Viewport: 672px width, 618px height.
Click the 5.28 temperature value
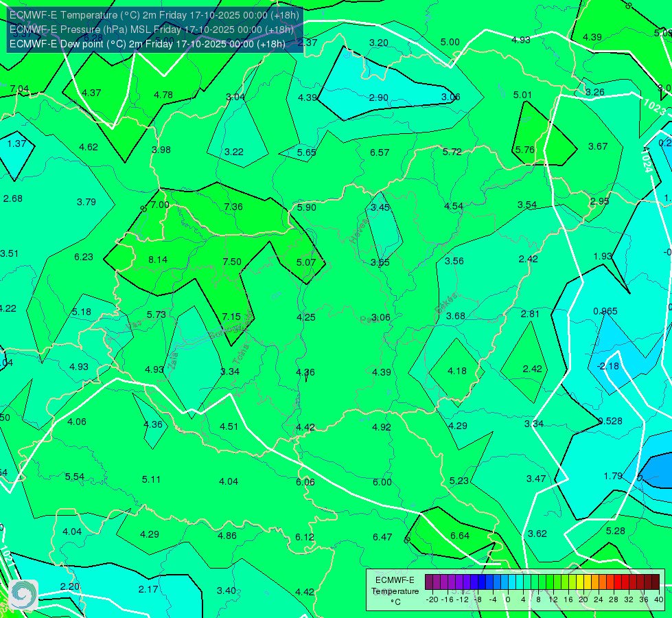click(x=616, y=531)
